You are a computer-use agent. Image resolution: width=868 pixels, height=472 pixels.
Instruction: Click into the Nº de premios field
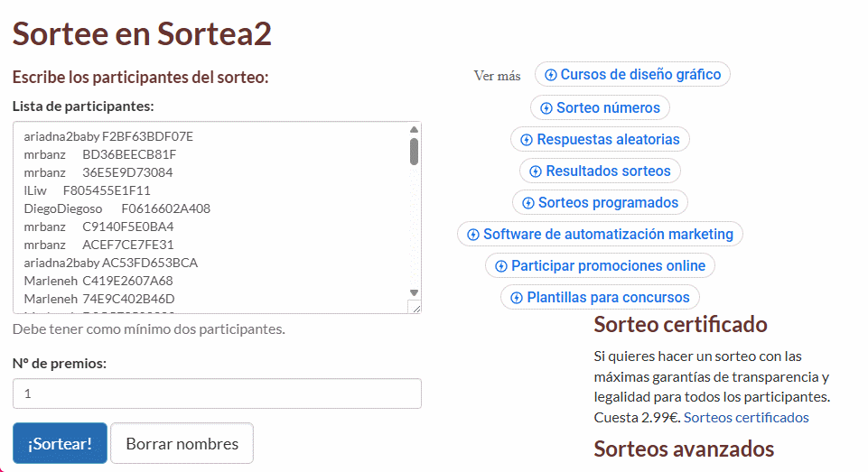pos(217,393)
